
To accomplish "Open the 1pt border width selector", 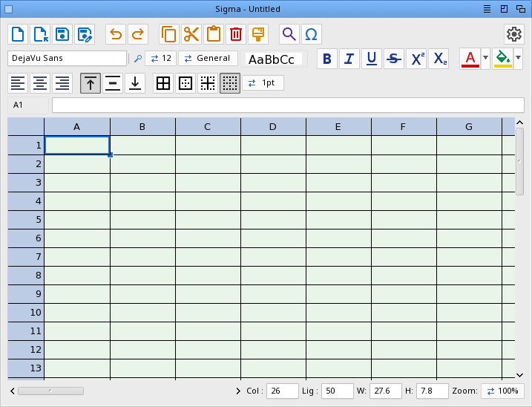I will coord(263,83).
